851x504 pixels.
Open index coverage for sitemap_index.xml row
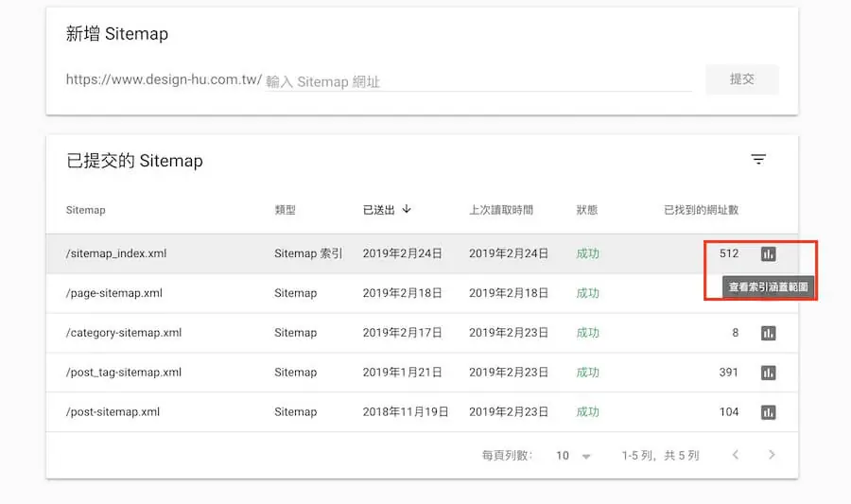pos(768,253)
